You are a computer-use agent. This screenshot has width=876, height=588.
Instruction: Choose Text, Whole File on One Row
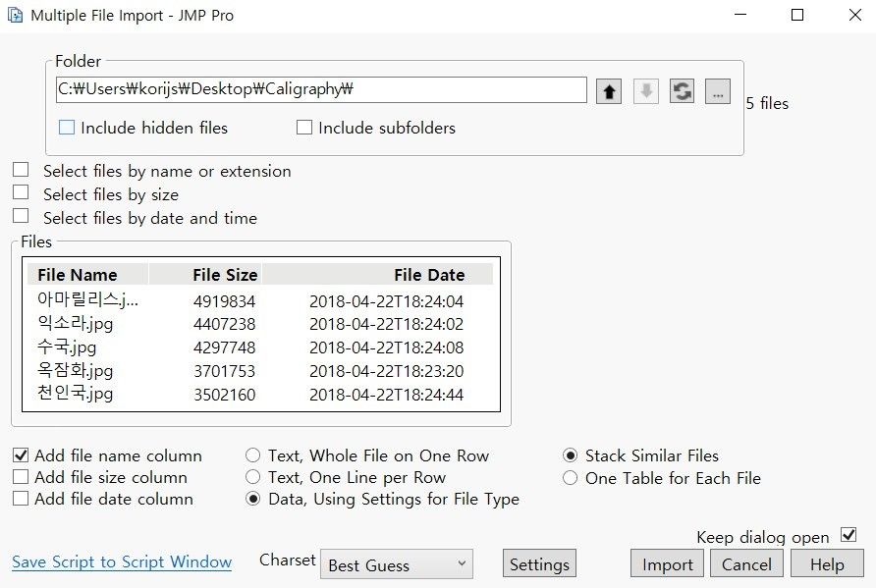(x=253, y=455)
